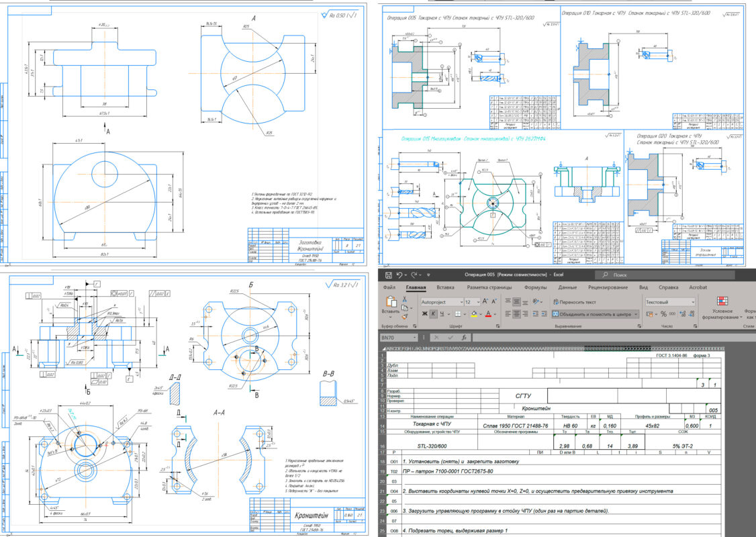The image size is (756, 537).
Task: Align text to the left
Action: (x=508, y=314)
